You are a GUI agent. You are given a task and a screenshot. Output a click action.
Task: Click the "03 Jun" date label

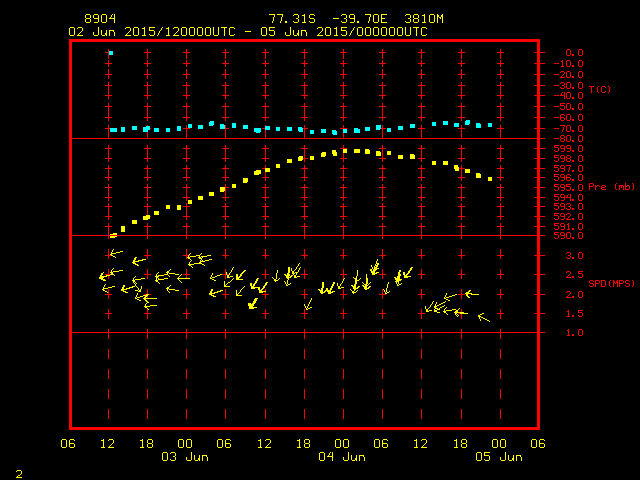pos(185,457)
